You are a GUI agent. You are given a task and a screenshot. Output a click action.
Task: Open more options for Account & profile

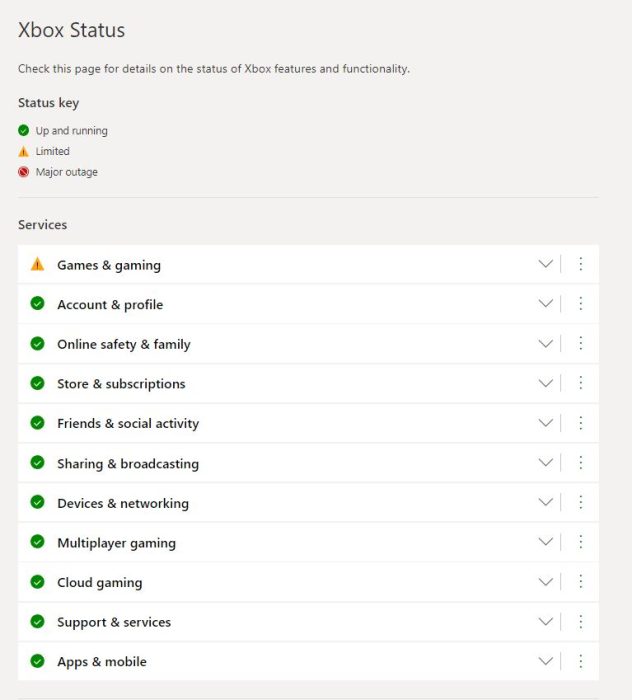pyautogui.click(x=581, y=304)
